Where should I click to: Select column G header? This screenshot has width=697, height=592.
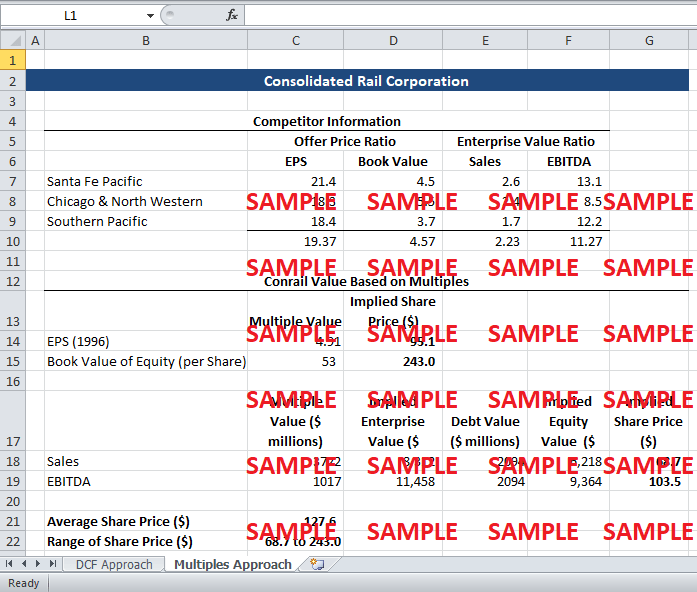pyautogui.click(x=649, y=40)
